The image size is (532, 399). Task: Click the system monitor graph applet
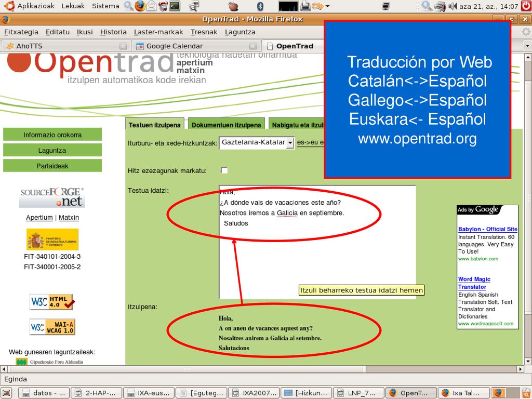[x=288, y=6]
